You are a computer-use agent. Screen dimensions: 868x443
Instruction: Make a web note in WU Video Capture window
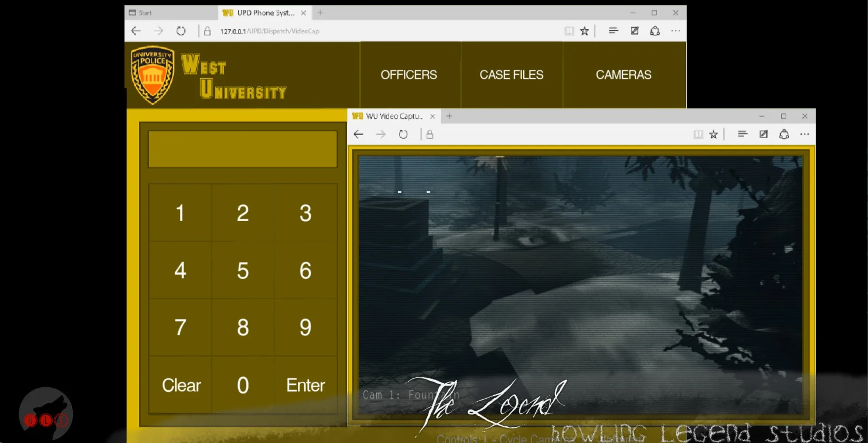point(764,134)
